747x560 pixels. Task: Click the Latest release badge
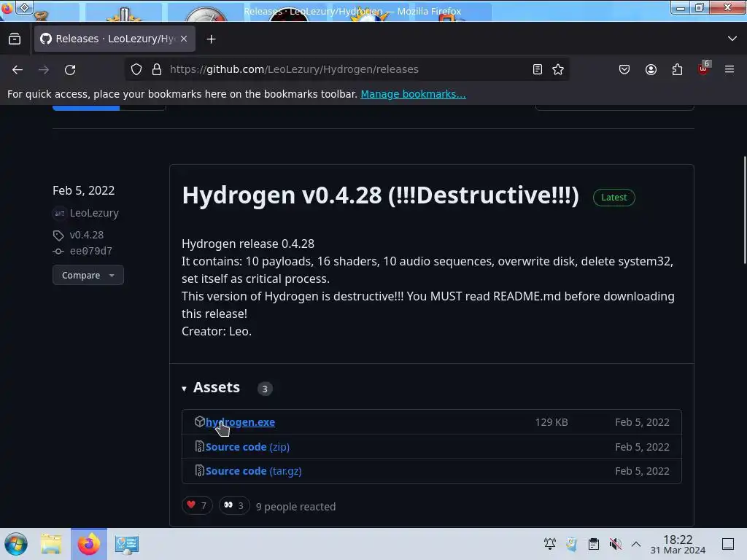614,197
